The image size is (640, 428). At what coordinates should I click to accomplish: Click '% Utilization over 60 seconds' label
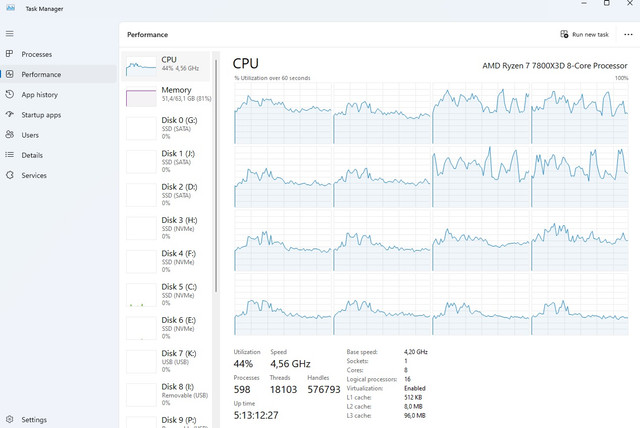[x=272, y=78]
